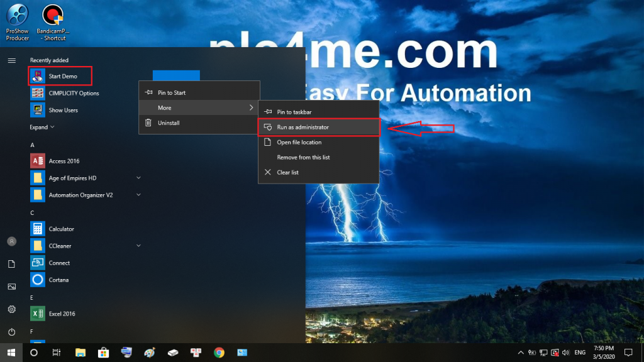Click the hamburger menu at Start top
The width and height of the screenshot is (644, 362).
[x=11, y=60]
